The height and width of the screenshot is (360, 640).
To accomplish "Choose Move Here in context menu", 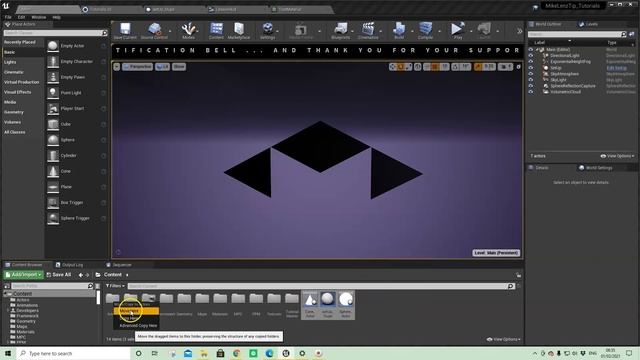I will coord(136,311).
